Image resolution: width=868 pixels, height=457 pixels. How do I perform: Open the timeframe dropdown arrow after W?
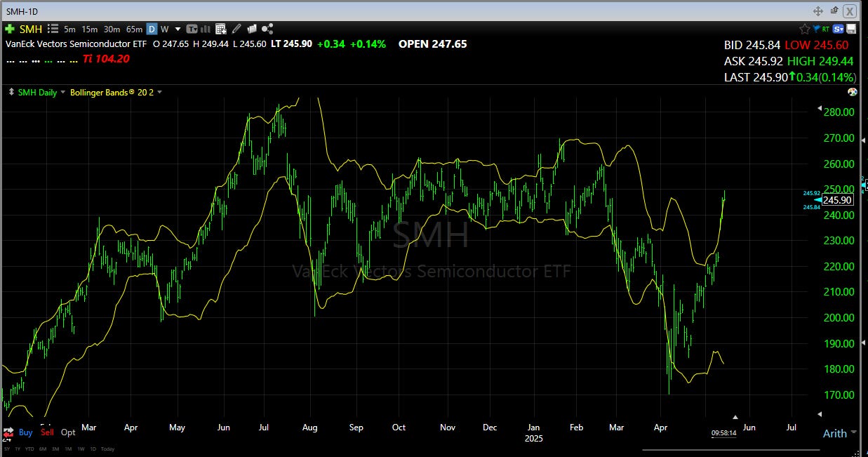click(178, 29)
